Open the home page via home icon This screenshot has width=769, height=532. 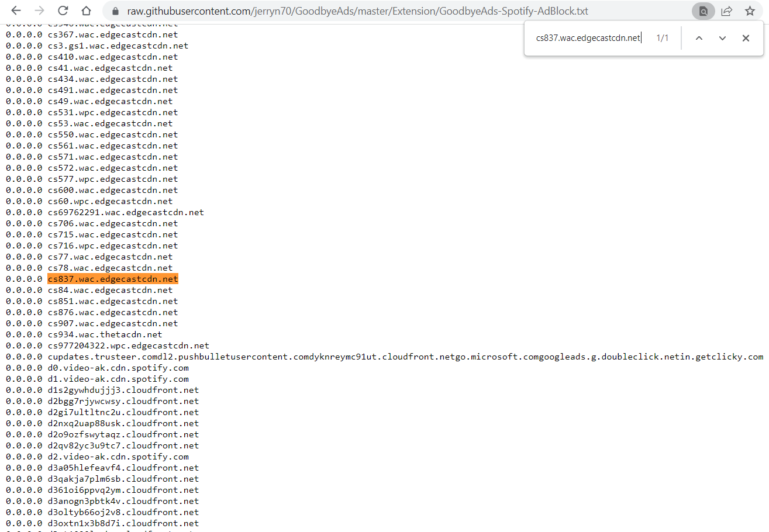(85, 11)
